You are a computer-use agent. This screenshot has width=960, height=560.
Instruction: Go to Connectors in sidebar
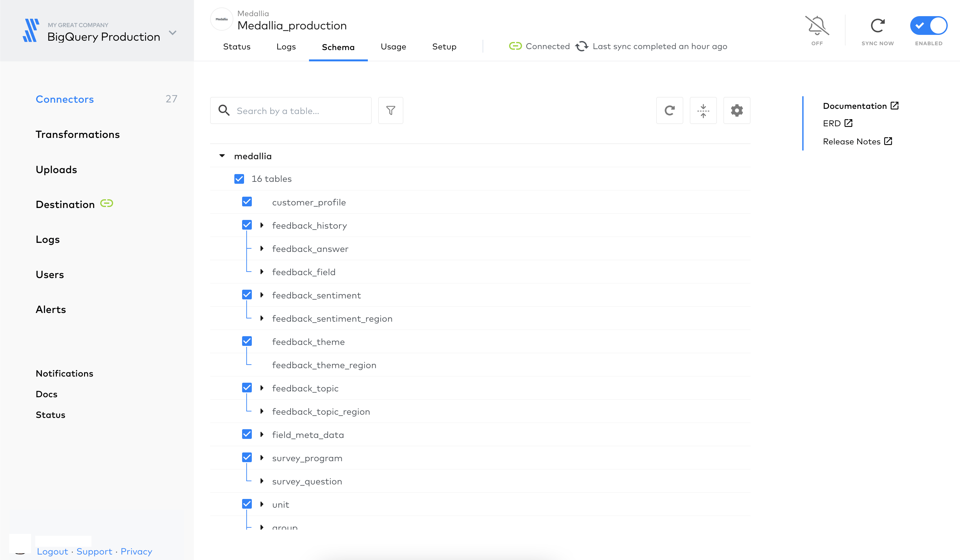[65, 99]
